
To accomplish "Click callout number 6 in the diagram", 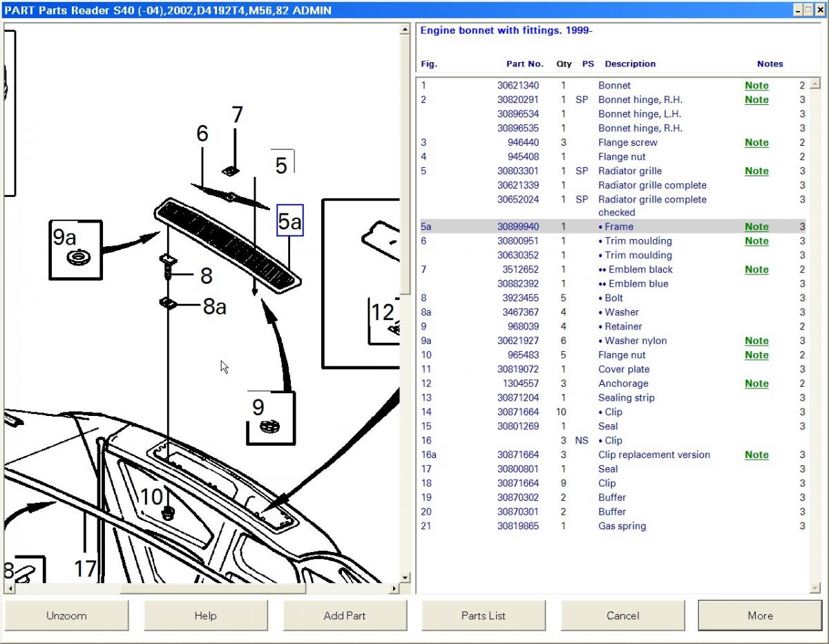I will (202, 133).
